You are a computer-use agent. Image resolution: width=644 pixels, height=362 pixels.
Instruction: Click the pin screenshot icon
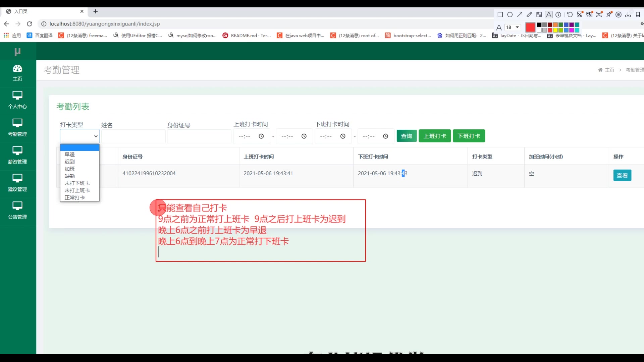pyautogui.click(x=609, y=15)
